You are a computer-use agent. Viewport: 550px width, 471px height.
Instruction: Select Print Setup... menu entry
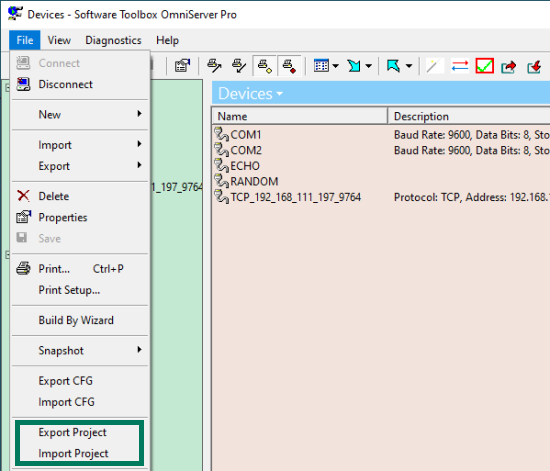pyautogui.click(x=80, y=290)
